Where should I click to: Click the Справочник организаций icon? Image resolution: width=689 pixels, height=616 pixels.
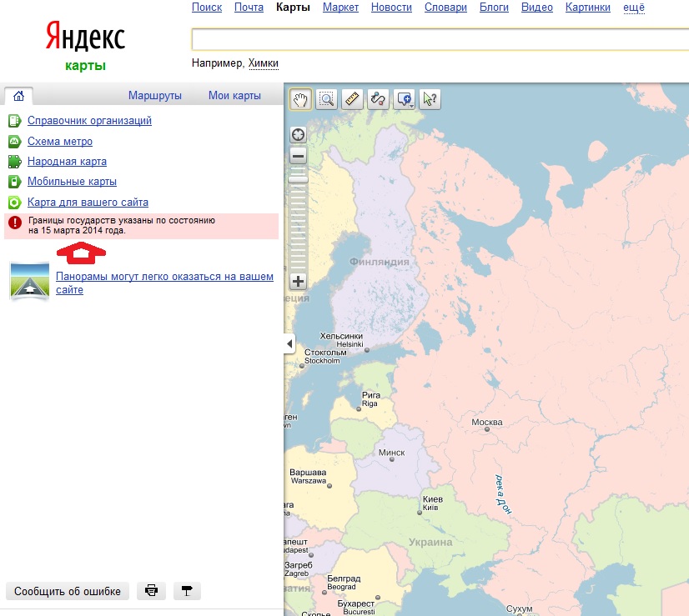pyautogui.click(x=14, y=121)
